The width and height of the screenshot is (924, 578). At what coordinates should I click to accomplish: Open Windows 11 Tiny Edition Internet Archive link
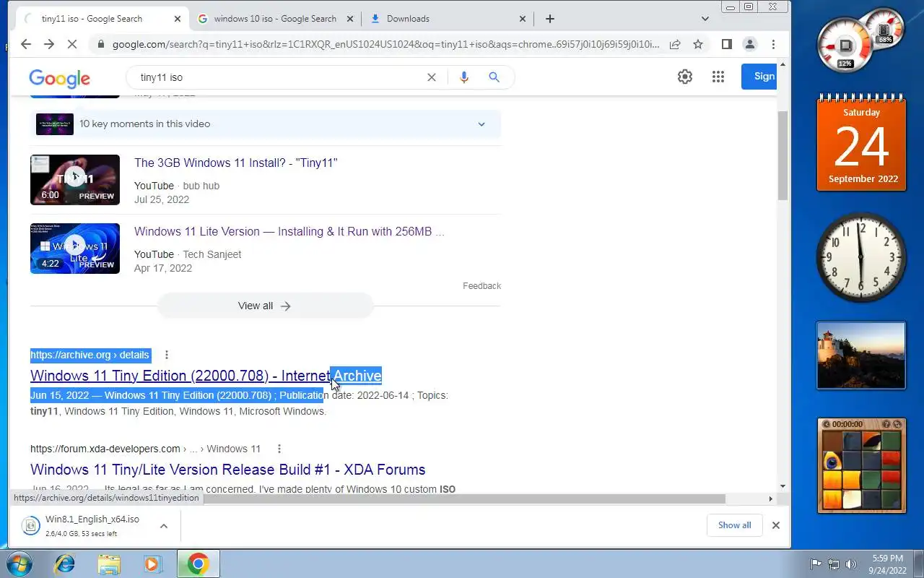[x=206, y=376]
